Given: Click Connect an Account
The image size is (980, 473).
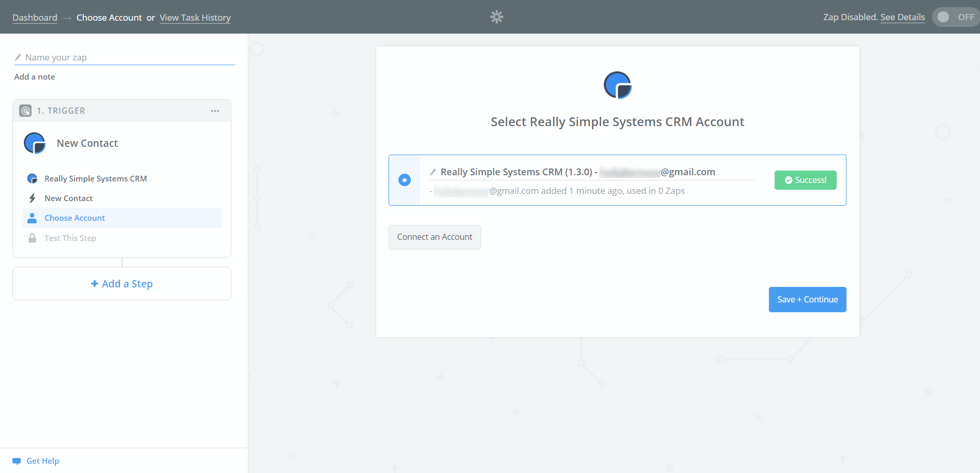Looking at the screenshot, I should click(435, 237).
